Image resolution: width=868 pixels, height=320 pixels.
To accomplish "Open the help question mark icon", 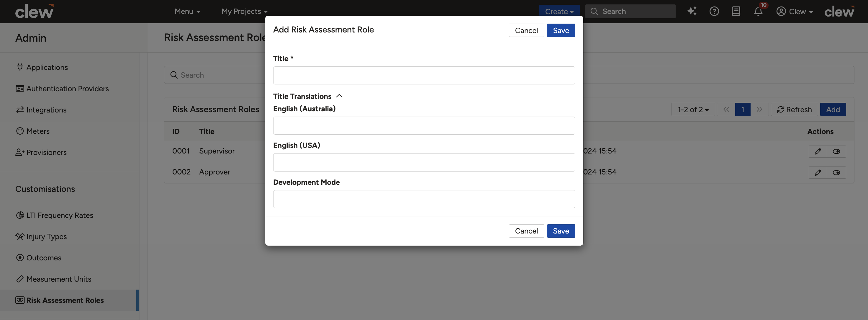I will coord(714,11).
